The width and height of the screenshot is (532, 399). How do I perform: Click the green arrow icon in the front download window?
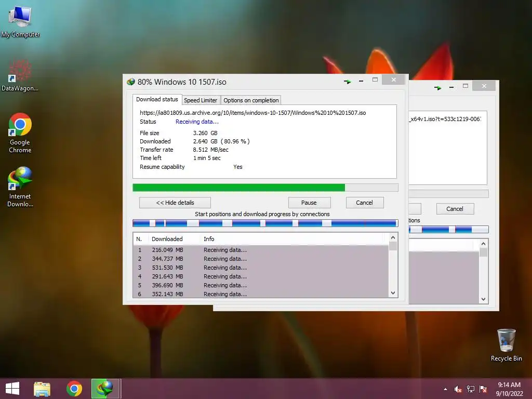click(x=347, y=82)
